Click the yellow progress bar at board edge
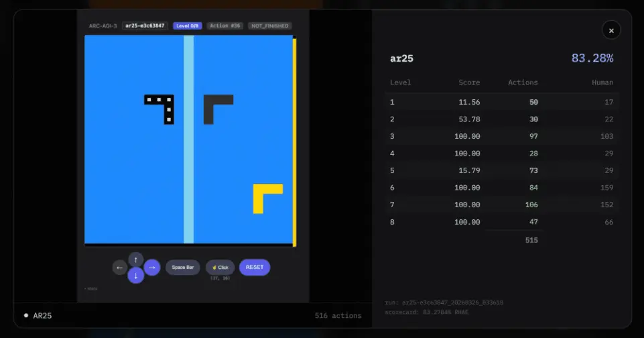644x338 pixels. coord(294,142)
